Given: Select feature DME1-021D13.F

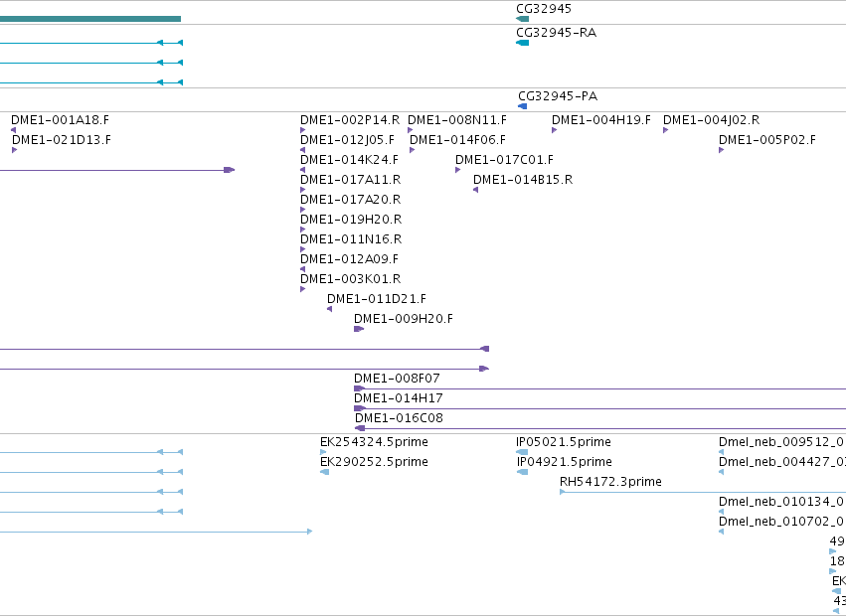Looking at the screenshot, I should click(x=61, y=140).
